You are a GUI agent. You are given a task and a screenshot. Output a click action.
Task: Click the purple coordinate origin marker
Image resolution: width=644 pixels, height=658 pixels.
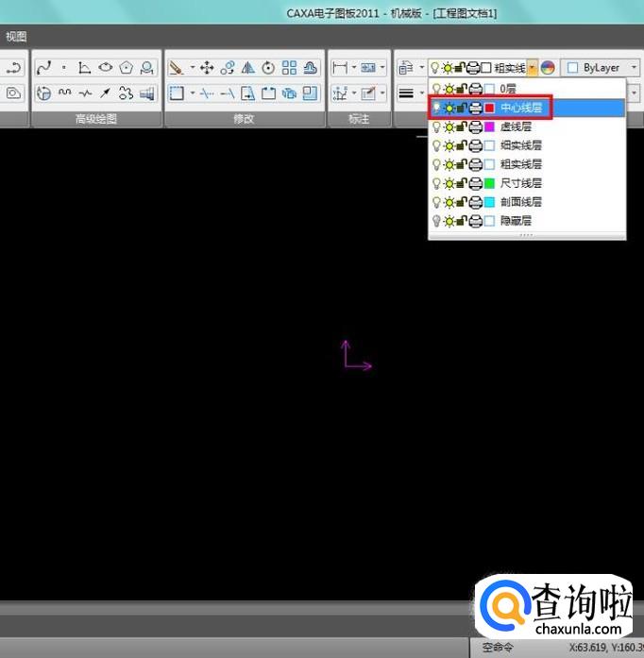[356, 356]
